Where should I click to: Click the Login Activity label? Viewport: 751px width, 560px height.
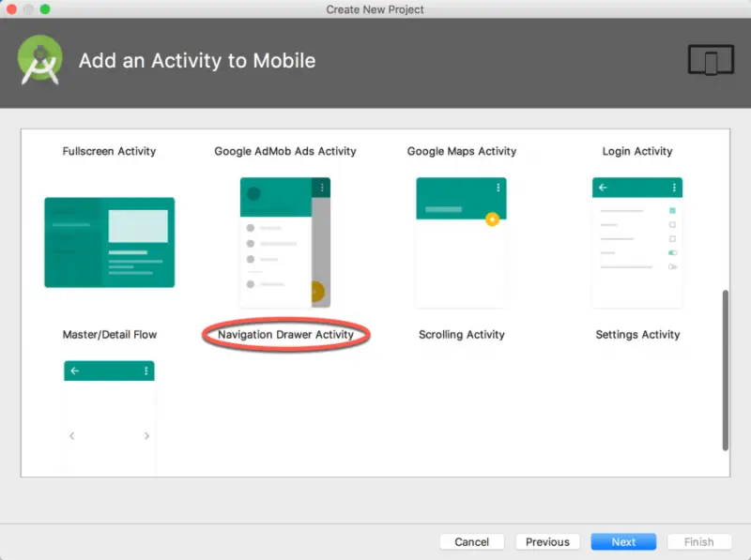pos(637,151)
